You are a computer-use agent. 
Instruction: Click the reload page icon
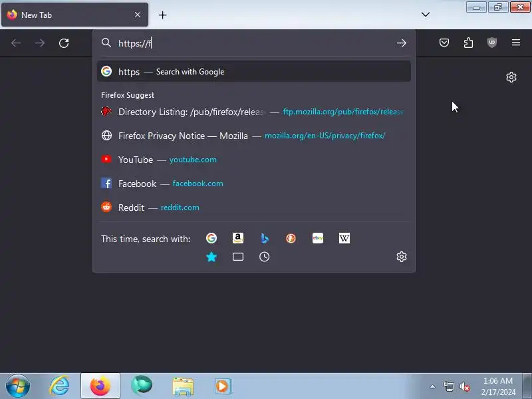(64, 43)
